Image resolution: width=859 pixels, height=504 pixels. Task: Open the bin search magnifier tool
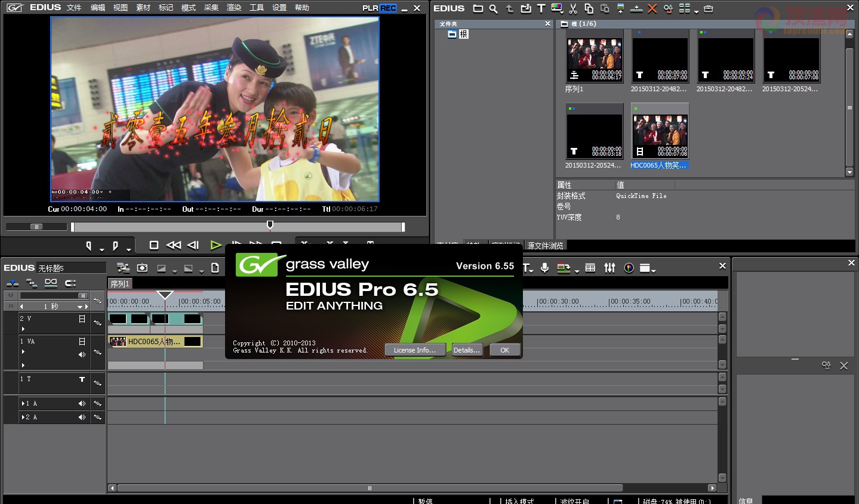[493, 8]
